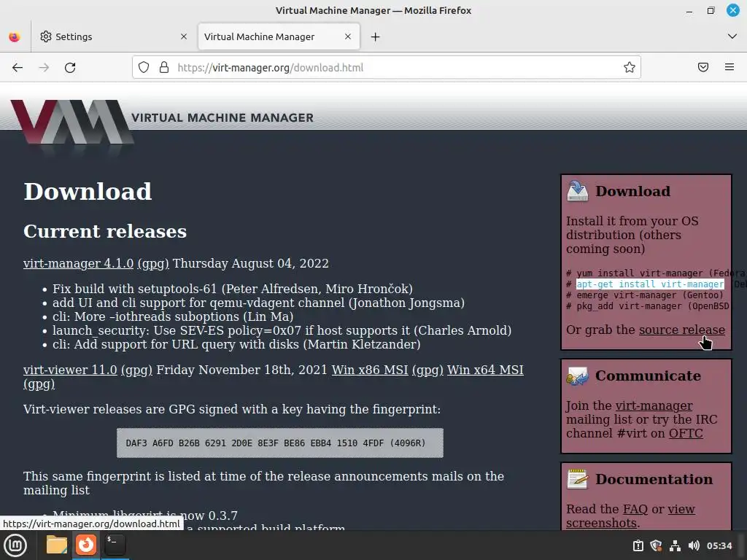Click the Current releases heading

105,231
